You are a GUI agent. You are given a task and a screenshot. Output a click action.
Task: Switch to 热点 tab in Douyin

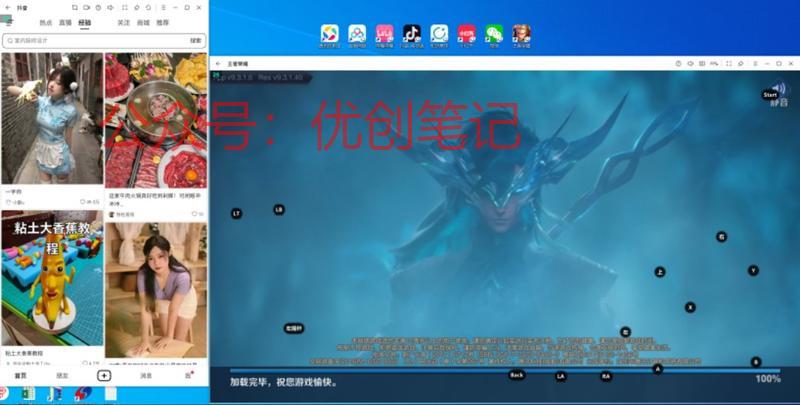coord(46,23)
